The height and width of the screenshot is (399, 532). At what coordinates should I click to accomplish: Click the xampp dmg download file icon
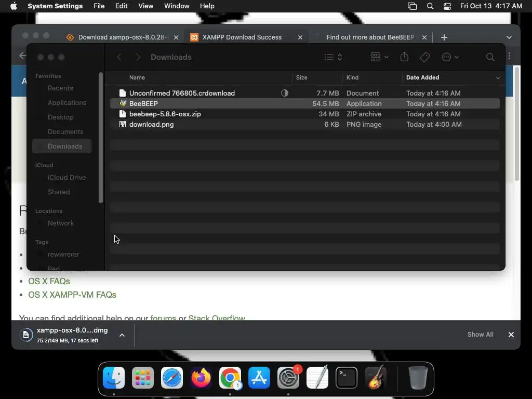click(x=26, y=335)
